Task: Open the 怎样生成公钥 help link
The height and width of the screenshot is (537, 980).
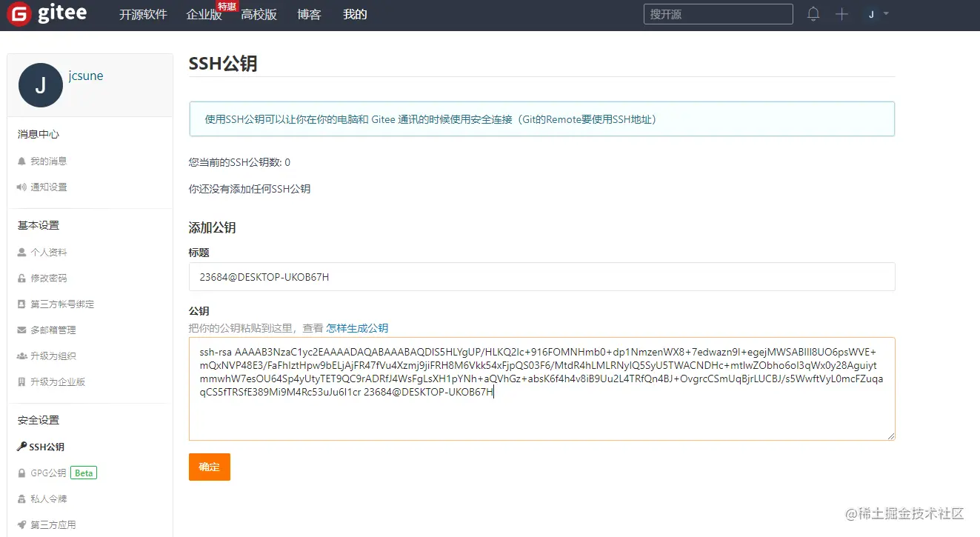Action: click(357, 328)
